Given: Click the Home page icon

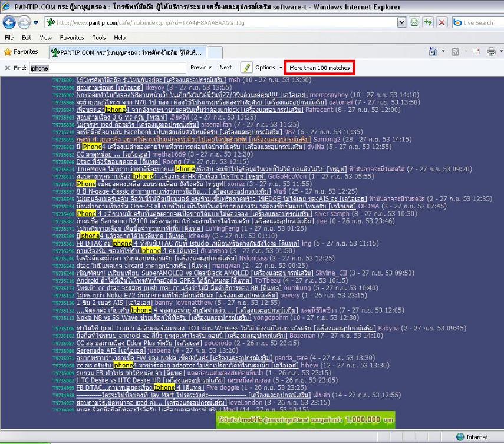Looking at the screenshot, I should pyautogui.click(x=433, y=51).
